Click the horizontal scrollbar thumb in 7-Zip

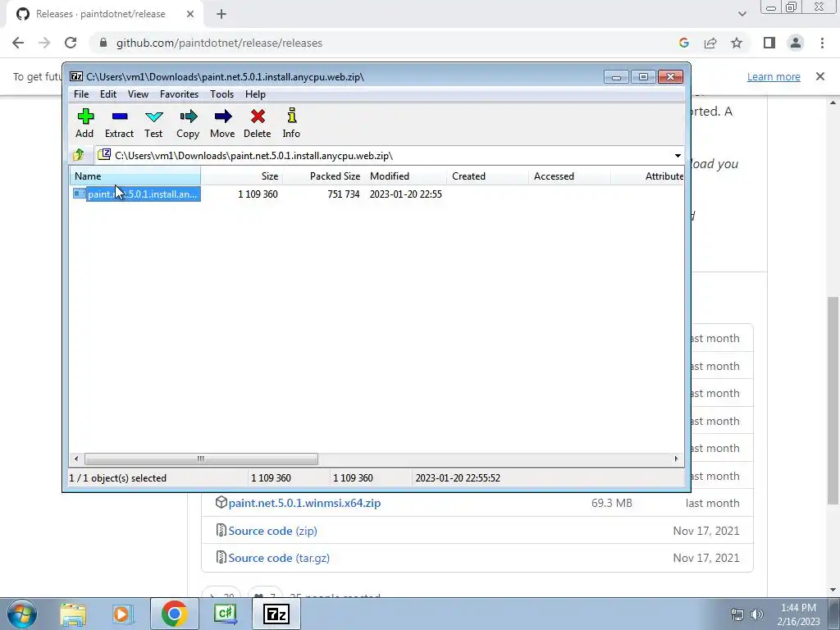[x=201, y=459]
